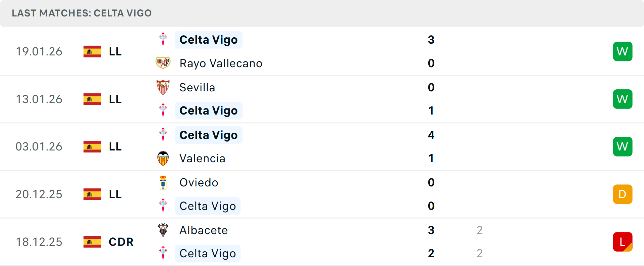Click Spain flag next to CDR
This screenshot has width=644, height=266.
click(92, 242)
